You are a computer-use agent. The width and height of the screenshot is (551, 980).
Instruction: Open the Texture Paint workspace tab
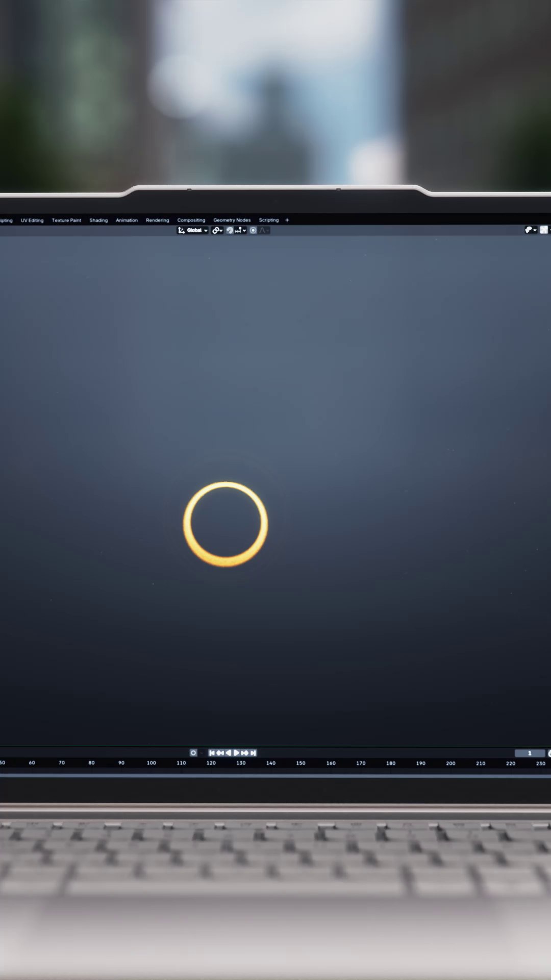pyautogui.click(x=66, y=220)
